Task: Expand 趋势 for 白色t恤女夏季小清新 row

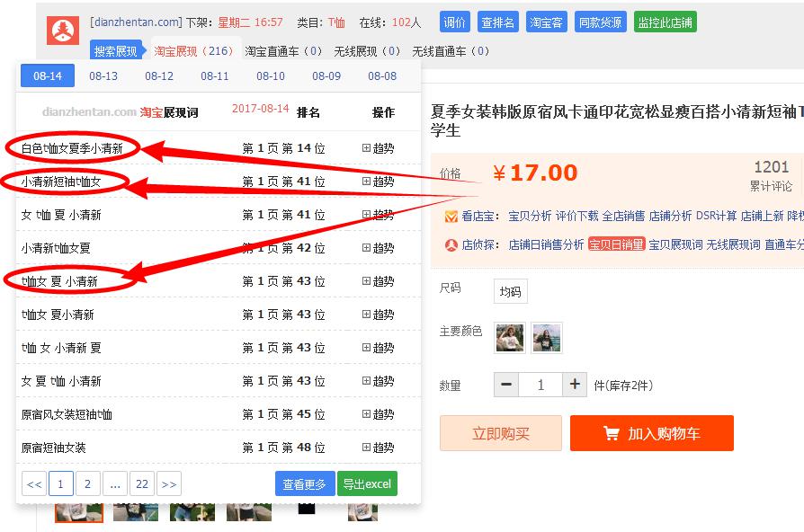Action: point(378,148)
